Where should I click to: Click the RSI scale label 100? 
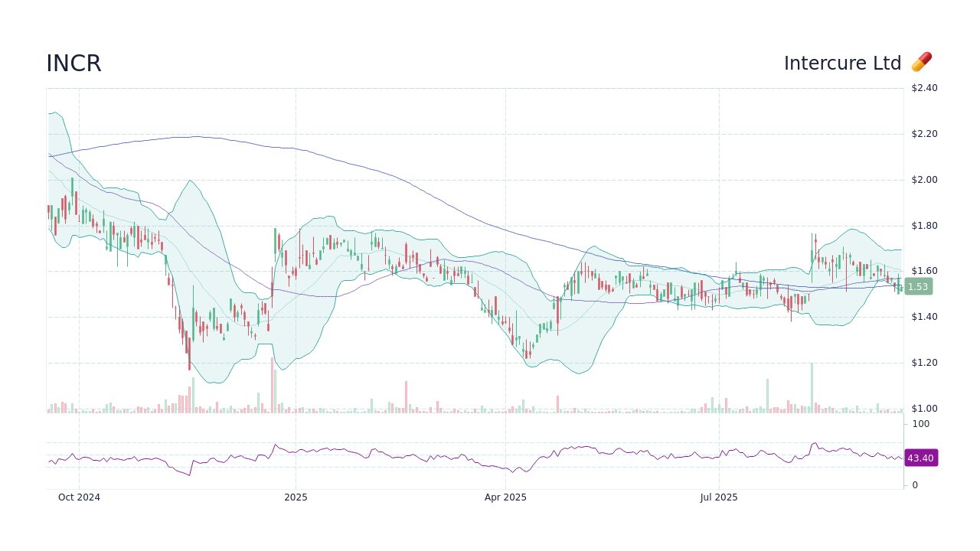click(920, 424)
